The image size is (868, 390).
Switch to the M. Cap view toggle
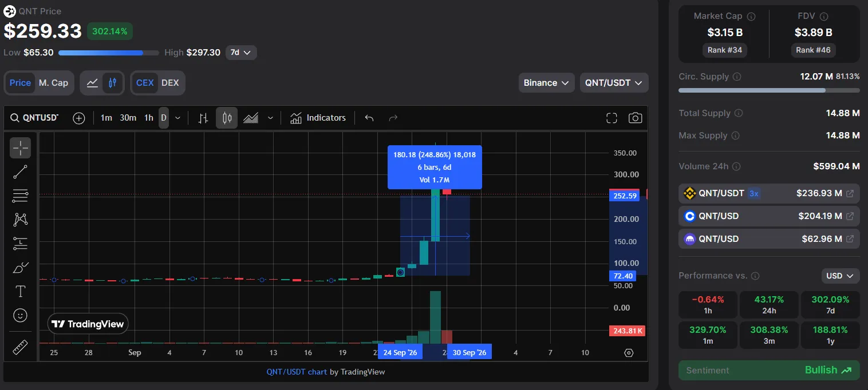coord(53,83)
